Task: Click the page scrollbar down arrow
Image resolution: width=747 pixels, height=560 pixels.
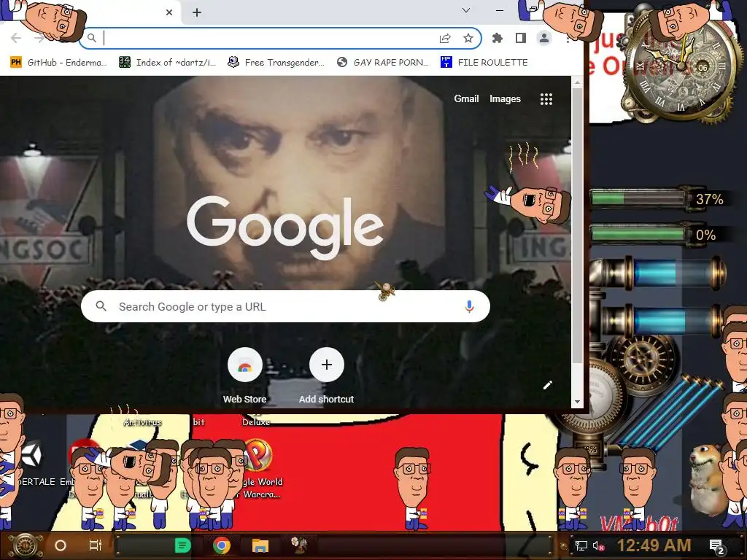Action: [x=578, y=402]
